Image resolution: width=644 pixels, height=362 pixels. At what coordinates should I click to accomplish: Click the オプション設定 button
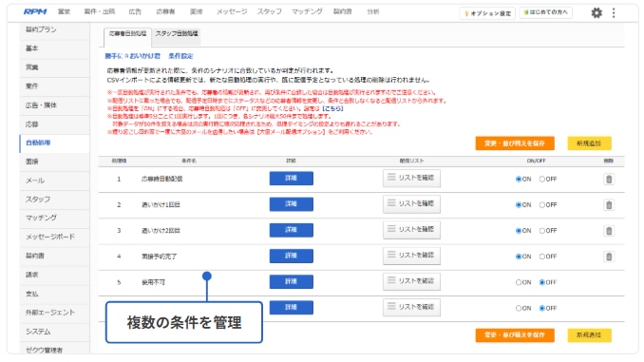[x=487, y=13]
